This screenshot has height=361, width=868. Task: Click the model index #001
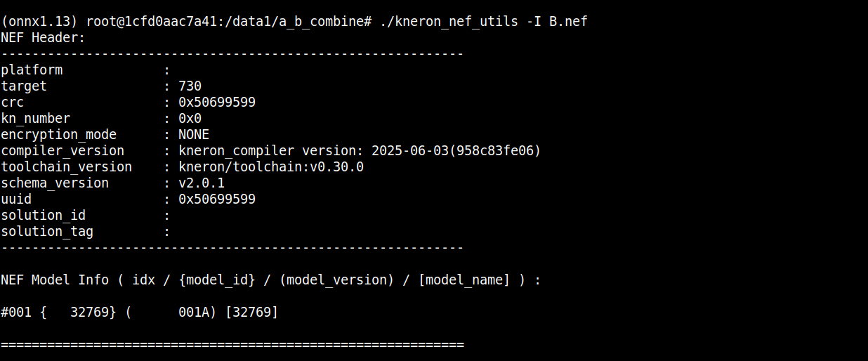click(x=16, y=313)
